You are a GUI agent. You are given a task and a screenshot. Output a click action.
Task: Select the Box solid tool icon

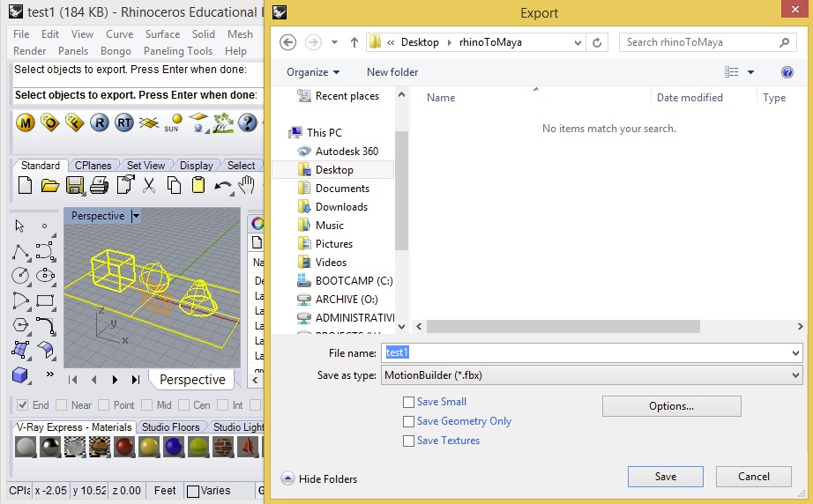coord(19,374)
